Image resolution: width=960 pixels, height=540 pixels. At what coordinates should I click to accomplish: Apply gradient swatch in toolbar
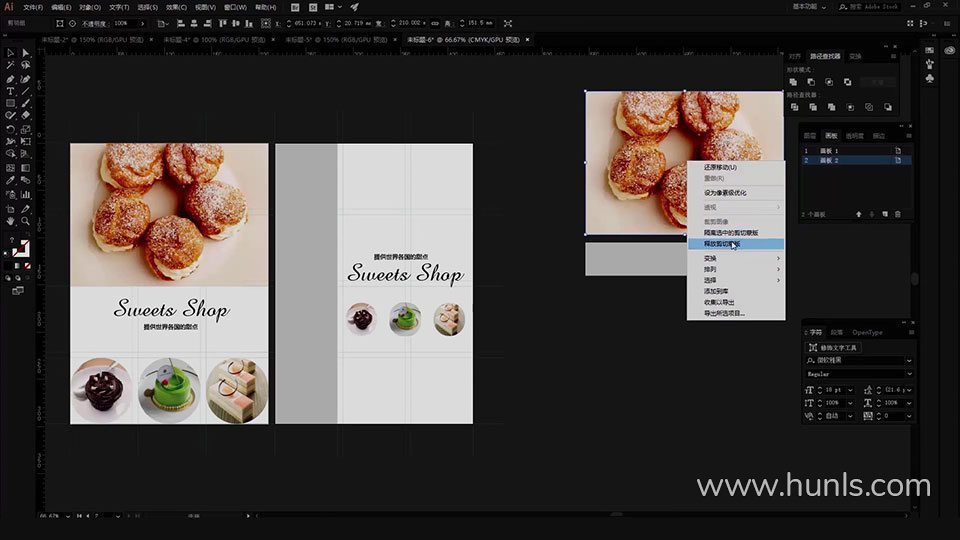coord(17,266)
